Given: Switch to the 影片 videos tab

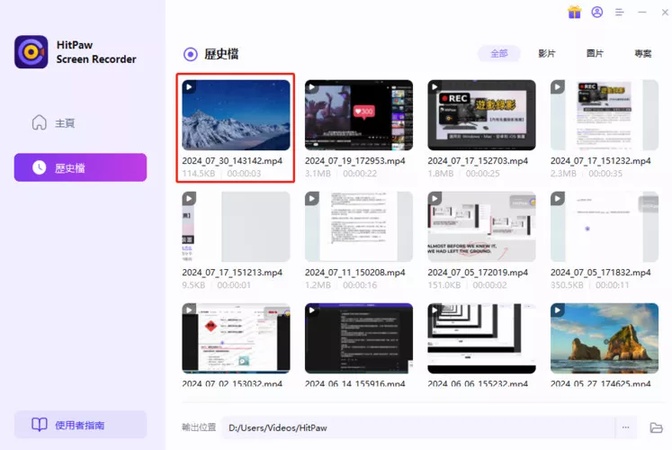Looking at the screenshot, I should click(x=546, y=53).
